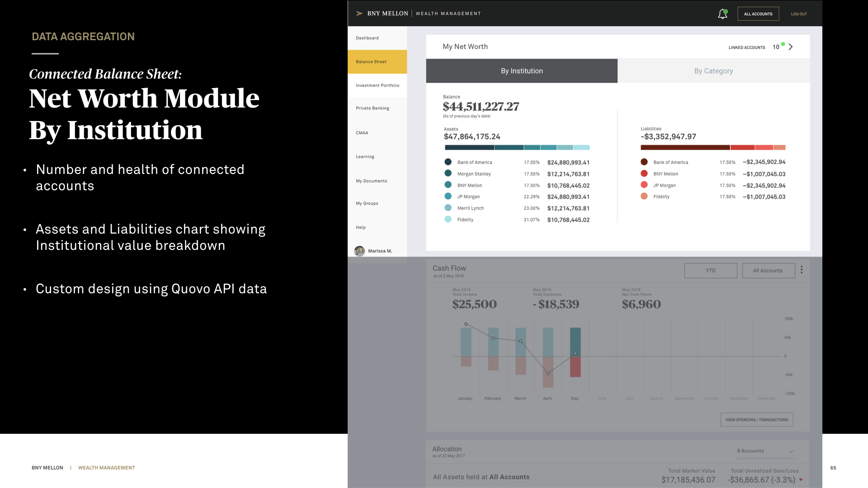868x488 pixels.
Task: Click the Fidelity 31.07% percentage
Action: tap(532, 220)
